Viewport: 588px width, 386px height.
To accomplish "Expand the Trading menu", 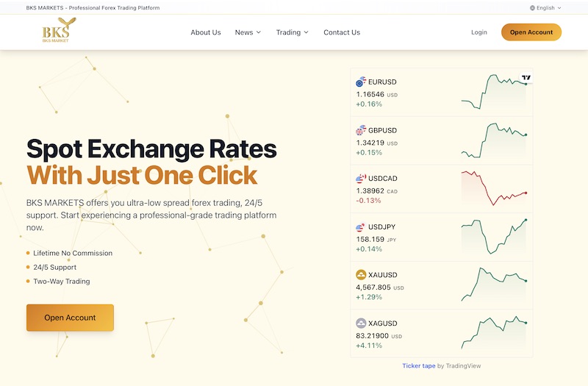I will [x=292, y=32].
